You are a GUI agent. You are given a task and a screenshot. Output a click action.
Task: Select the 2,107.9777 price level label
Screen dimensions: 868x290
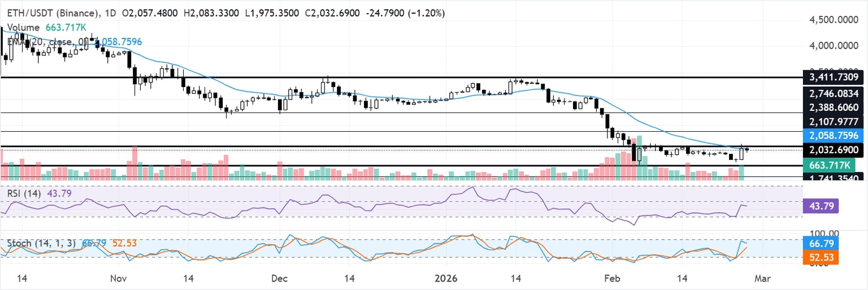[834, 122]
